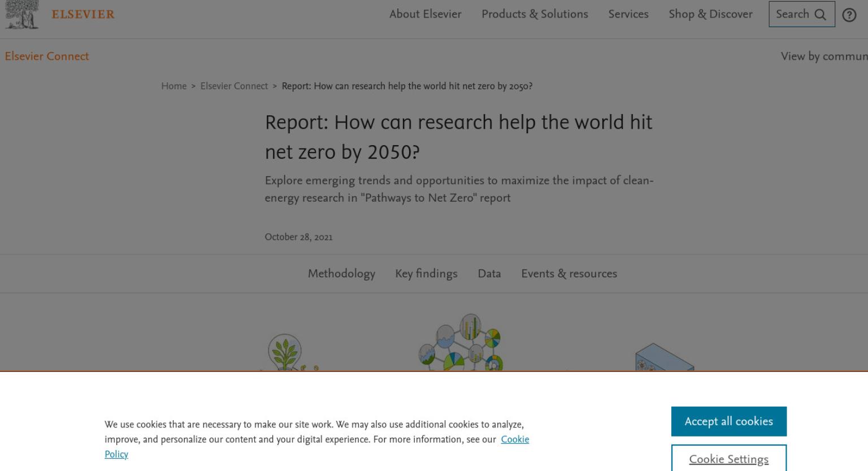Open help via the question mark icon
The height and width of the screenshot is (471, 868).
click(x=849, y=15)
